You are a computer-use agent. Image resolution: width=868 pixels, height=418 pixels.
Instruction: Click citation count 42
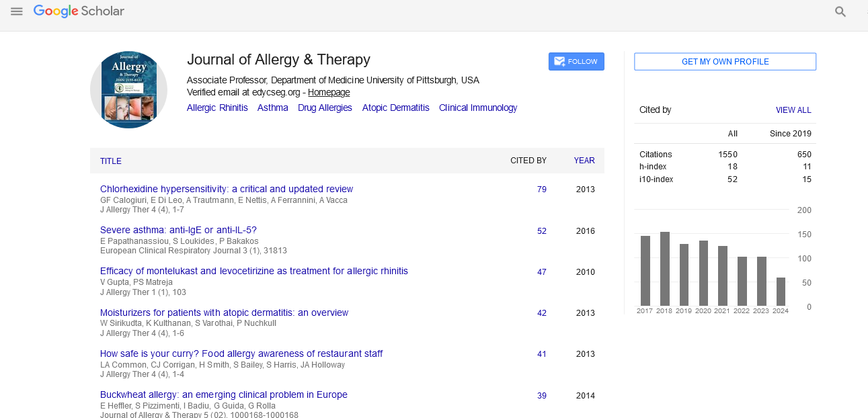[542, 313]
